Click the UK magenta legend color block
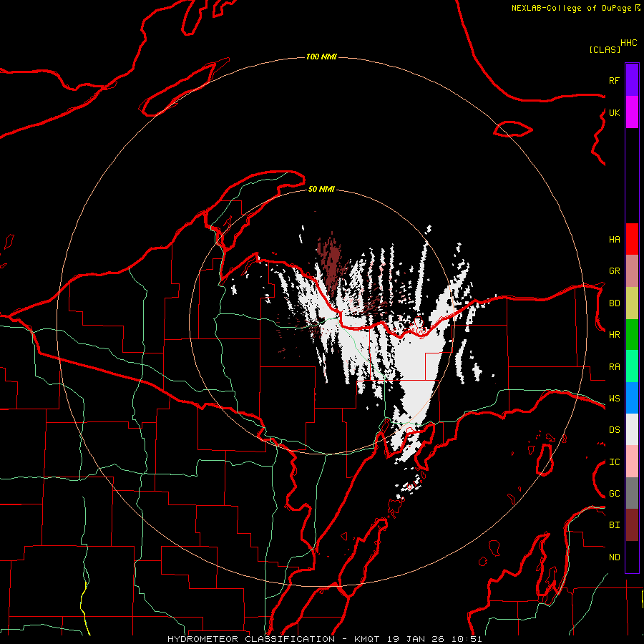The width and height of the screenshot is (644, 644). 632,112
